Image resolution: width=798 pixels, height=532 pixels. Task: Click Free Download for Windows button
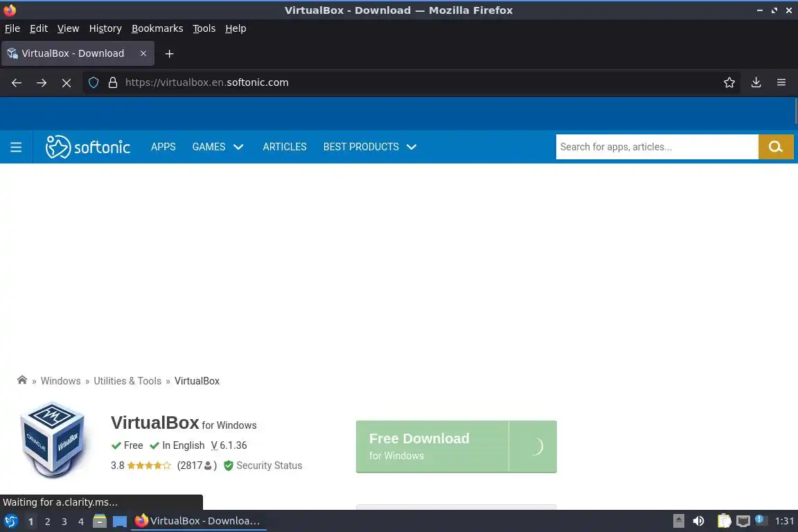[432, 447]
